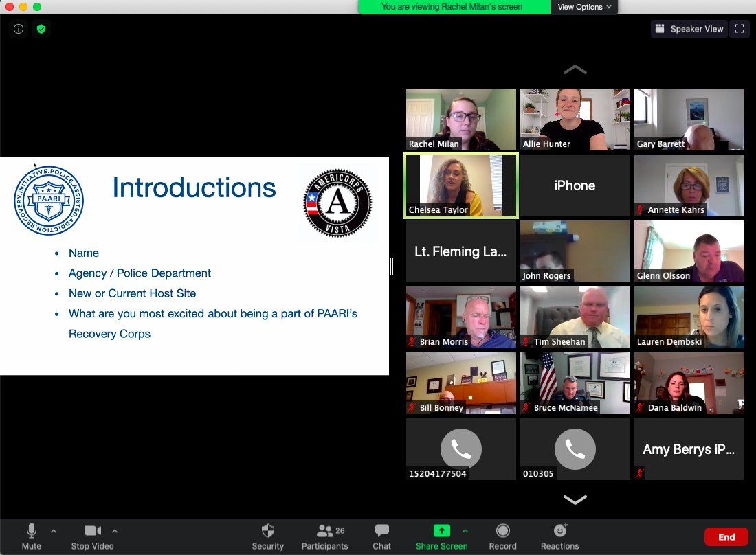This screenshot has height=555, width=756.
Task: Open the Reactions menu
Action: point(559,536)
